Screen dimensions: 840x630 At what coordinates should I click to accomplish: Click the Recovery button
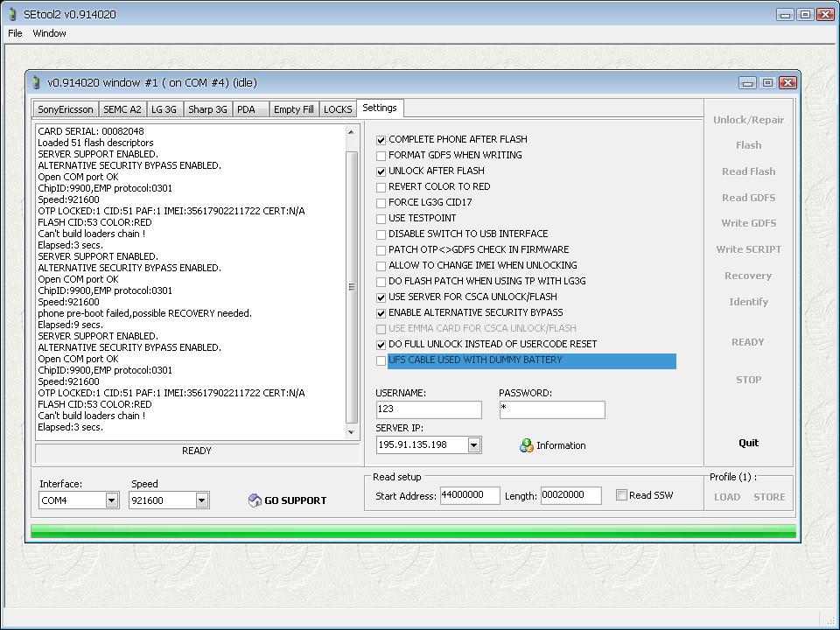(748, 276)
